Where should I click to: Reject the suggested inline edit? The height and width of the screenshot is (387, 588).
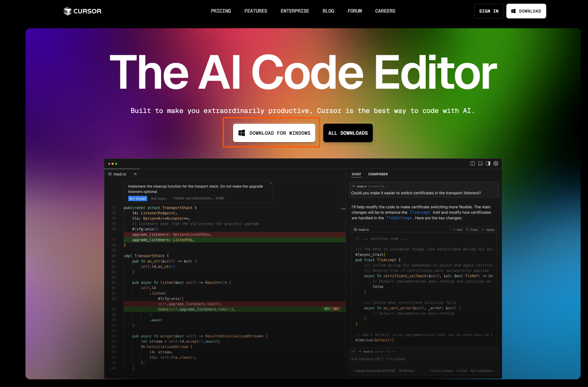(158, 199)
